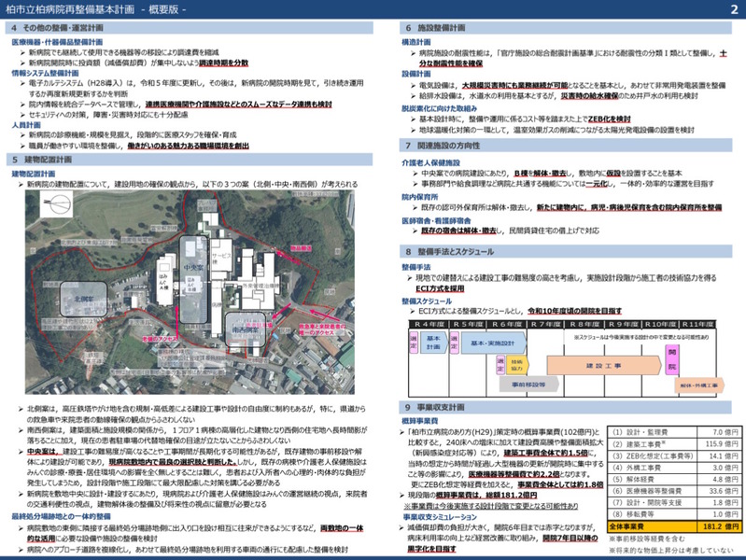Viewport: 746px width, 560px height.
Task: Click the underlined text 令和10年度頃の開院を目指す
Action: coord(575,311)
